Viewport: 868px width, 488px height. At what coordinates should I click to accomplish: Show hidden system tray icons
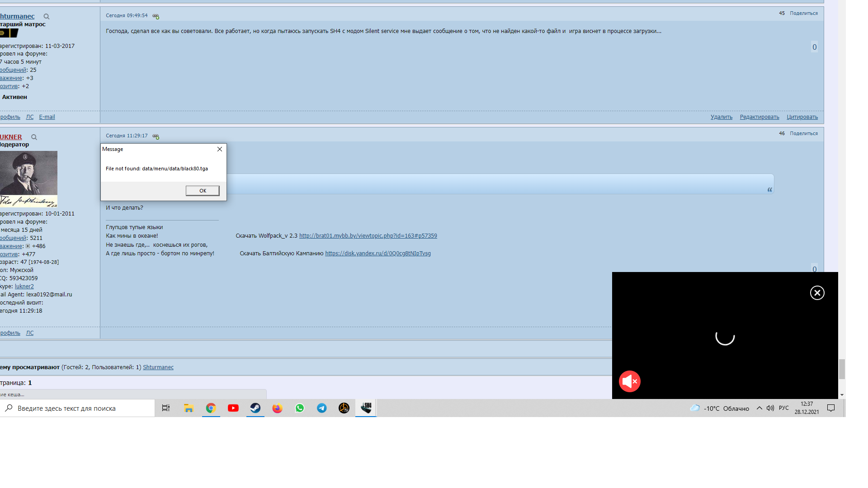759,408
